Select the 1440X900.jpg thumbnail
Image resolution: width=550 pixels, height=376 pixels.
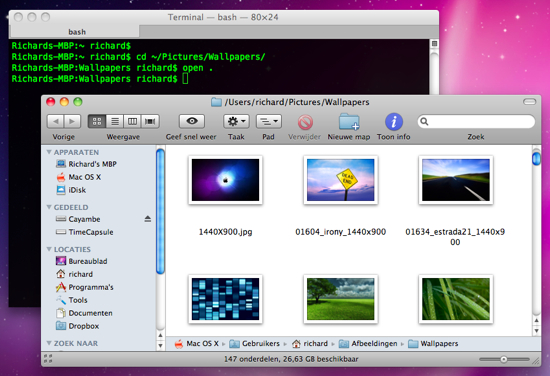226,180
